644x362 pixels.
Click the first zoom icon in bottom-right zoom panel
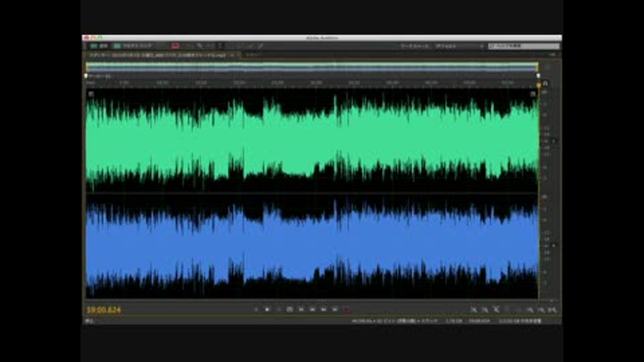tap(474, 310)
